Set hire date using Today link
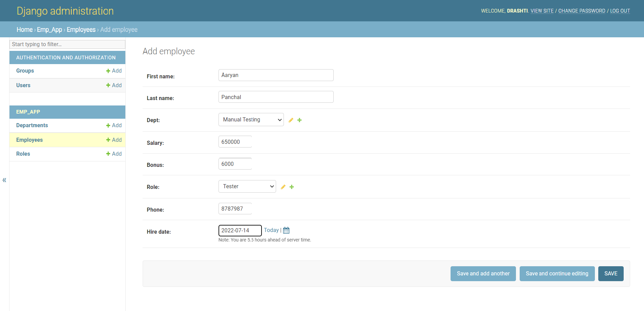644x311 pixels. click(x=271, y=230)
